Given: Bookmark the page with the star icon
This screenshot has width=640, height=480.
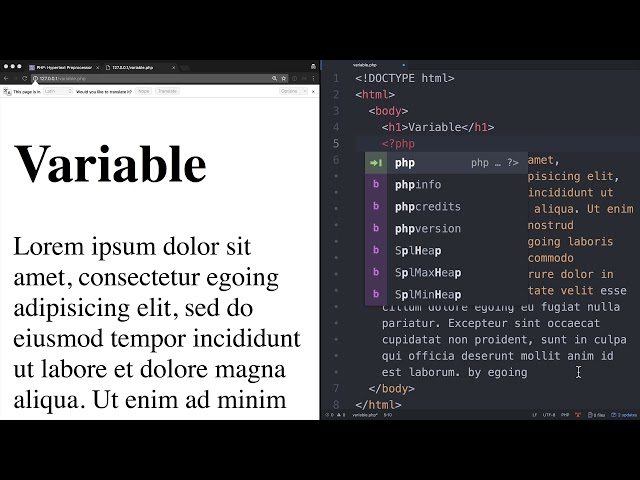Looking at the screenshot, I should (284, 78).
